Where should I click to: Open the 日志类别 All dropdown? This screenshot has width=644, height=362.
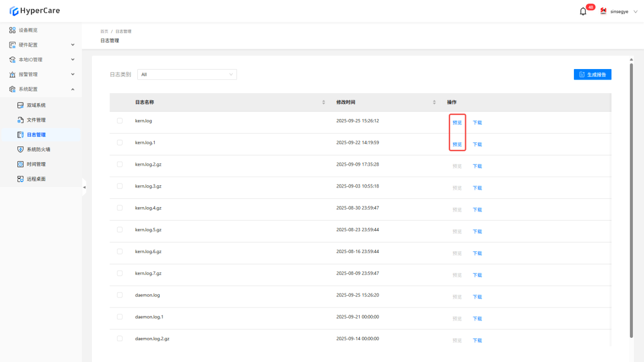[187, 74]
